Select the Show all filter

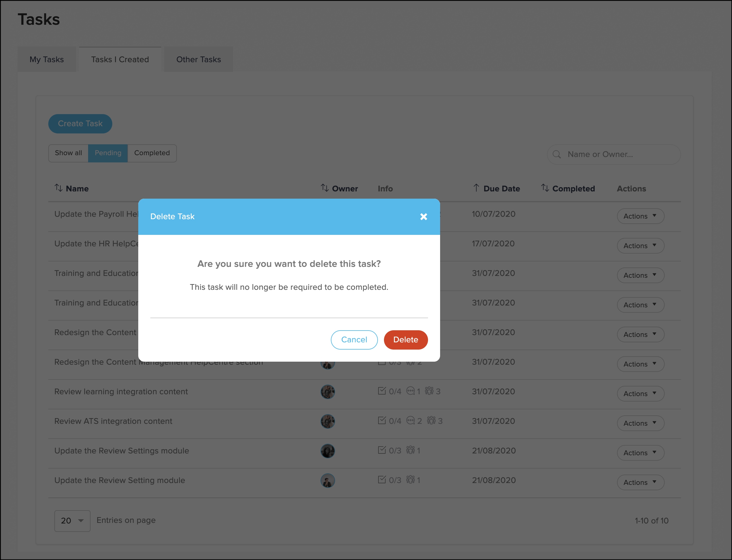pos(68,153)
